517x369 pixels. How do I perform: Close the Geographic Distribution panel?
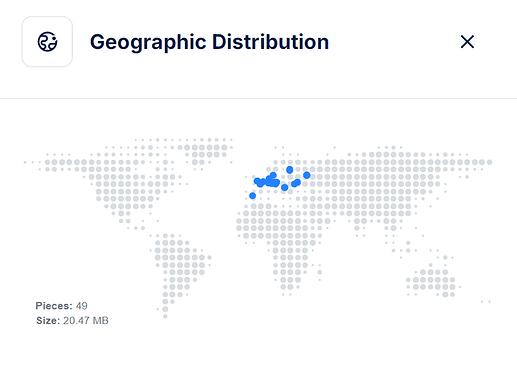[x=467, y=42]
